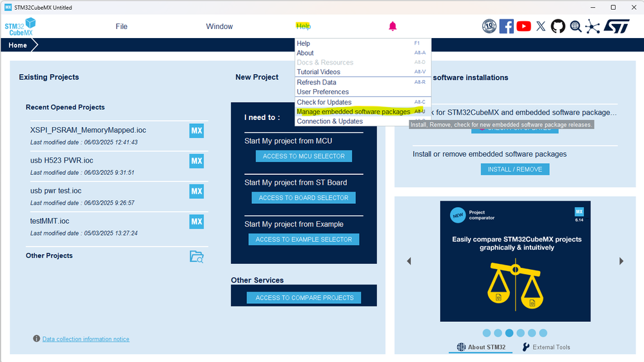Screen dimensions: 644x362
Task: Open usb pwr test.ioc project
Action: [x=56, y=190]
